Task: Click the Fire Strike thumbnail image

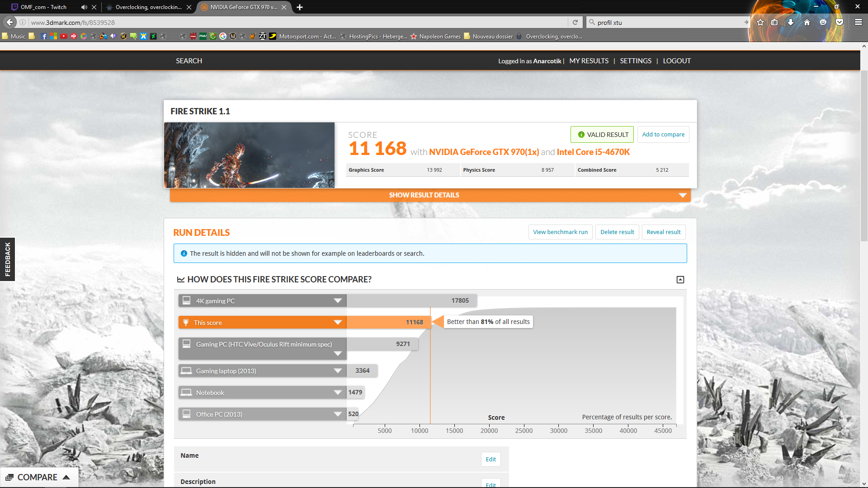Action: point(249,155)
